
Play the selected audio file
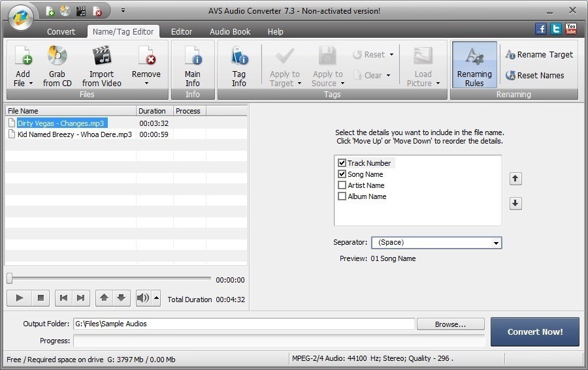point(20,298)
